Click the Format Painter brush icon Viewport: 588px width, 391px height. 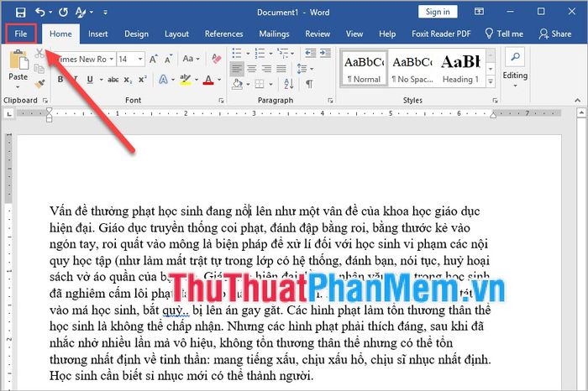39,84
